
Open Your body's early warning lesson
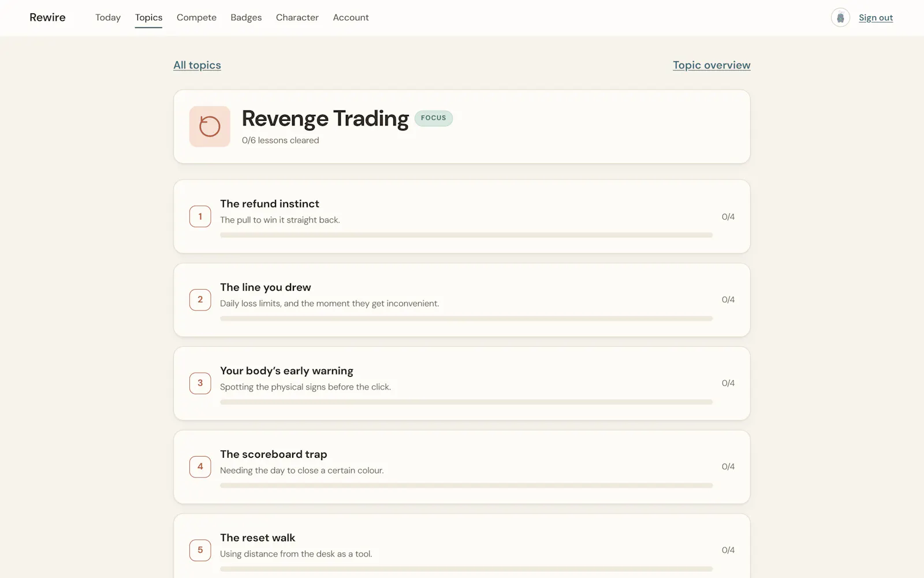click(462, 383)
